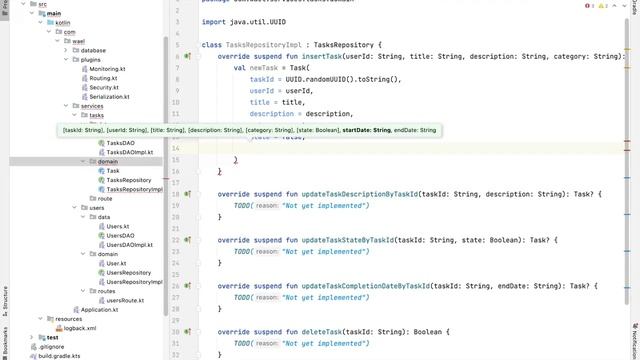Screen dimensions: 640x360
Task: Click the Task class icon
Action: 102,171
